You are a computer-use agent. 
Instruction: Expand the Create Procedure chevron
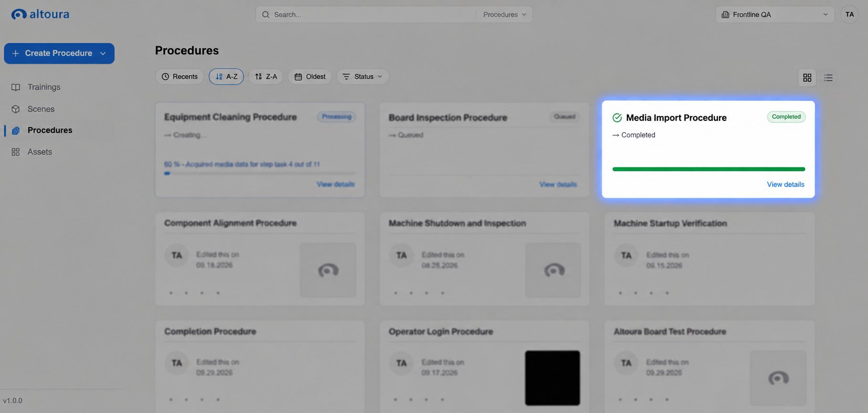[103, 53]
